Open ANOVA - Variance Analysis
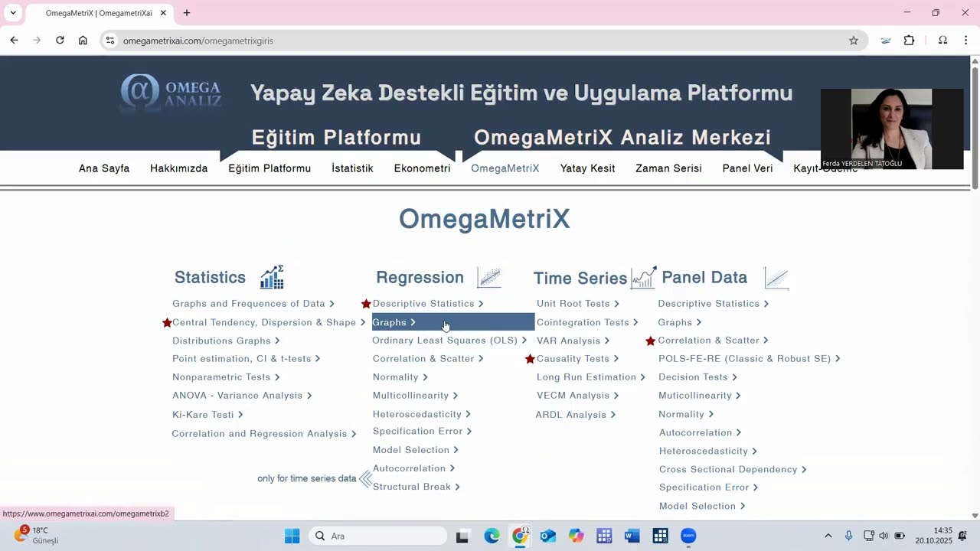Image resolution: width=980 pixels, height=551 pixels. click(x=242, y=396)
